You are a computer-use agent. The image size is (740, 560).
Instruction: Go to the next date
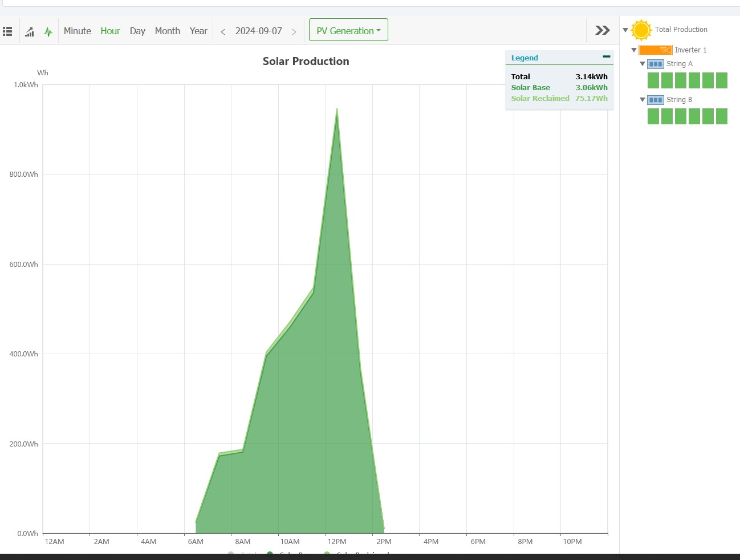tap(294, 32)
